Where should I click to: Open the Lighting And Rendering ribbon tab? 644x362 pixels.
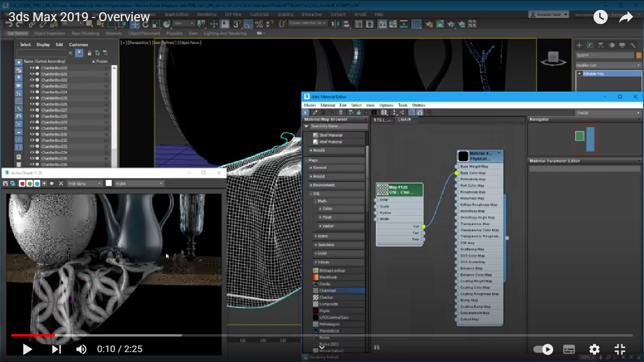click(x=225, y=33)
